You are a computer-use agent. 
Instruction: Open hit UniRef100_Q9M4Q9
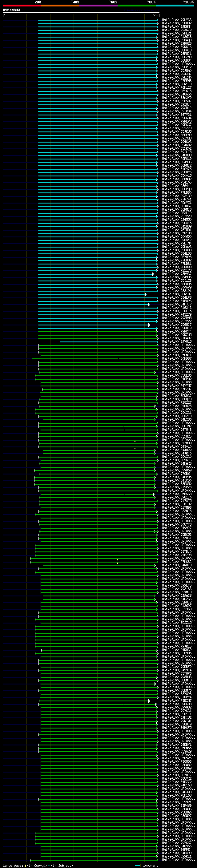177,40
